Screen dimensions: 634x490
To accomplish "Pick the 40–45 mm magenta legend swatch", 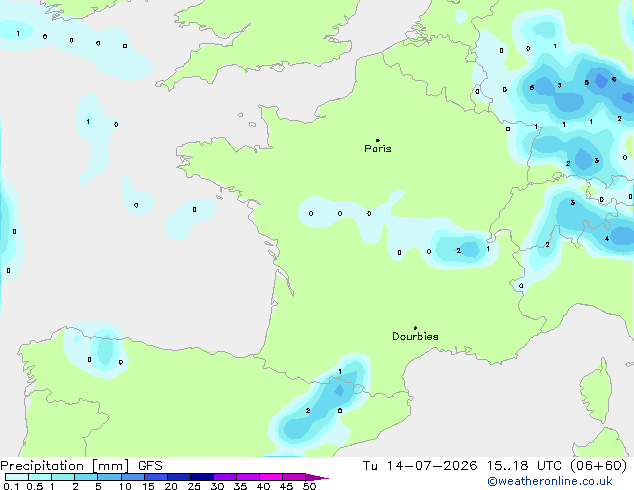I will (271, 477).
